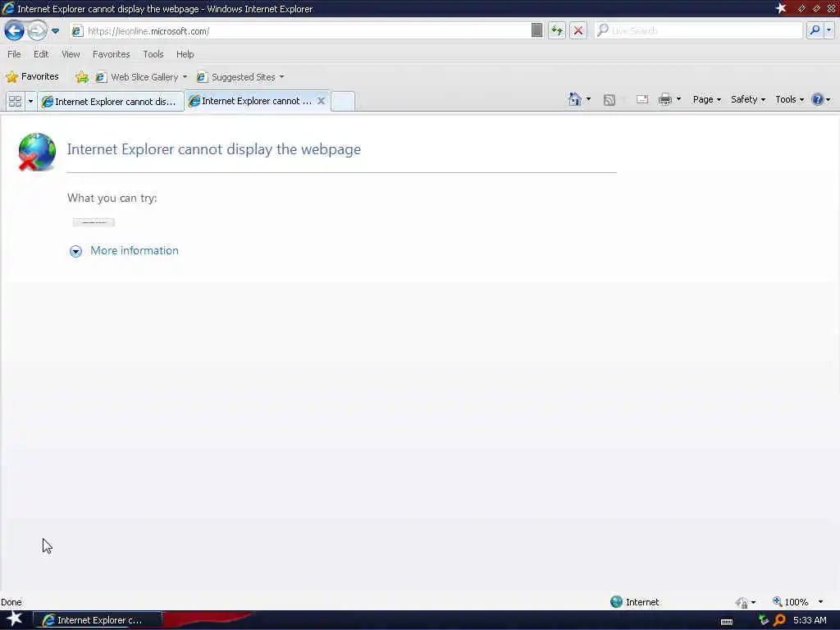Screen dimensions: 840x630
Task: Open the Tools command bar menu
Action: pos(790,99)
